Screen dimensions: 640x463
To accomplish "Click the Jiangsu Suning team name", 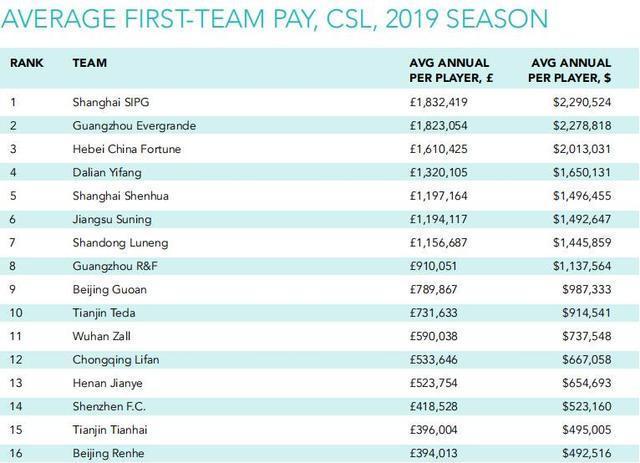I will pos(112,218).
